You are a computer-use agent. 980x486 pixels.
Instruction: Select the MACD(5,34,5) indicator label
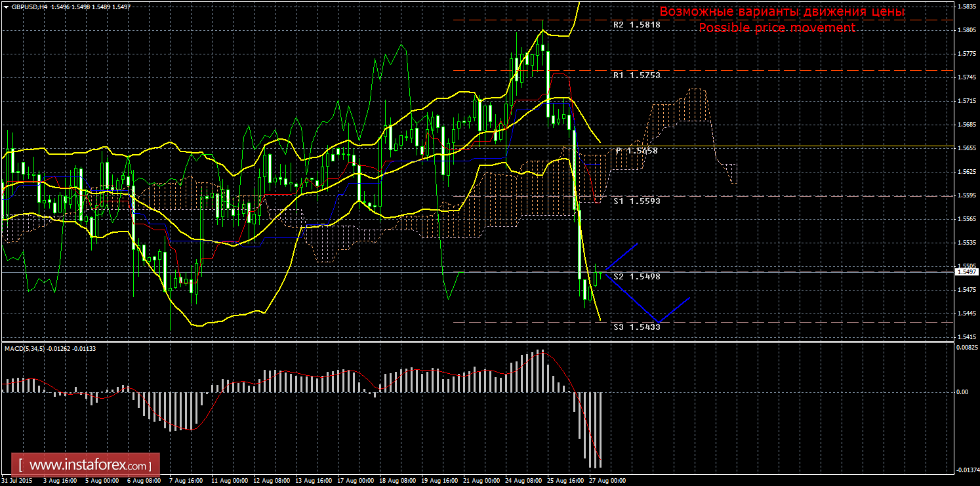click(24, 348)
